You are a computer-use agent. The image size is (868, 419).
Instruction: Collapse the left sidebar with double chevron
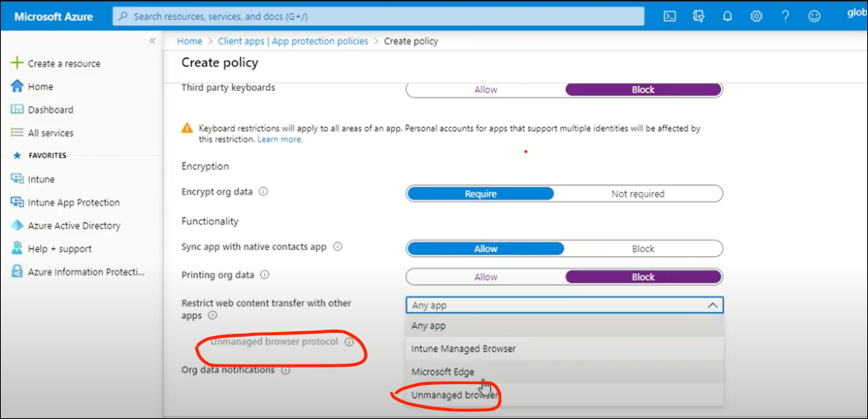coord(153,42)
